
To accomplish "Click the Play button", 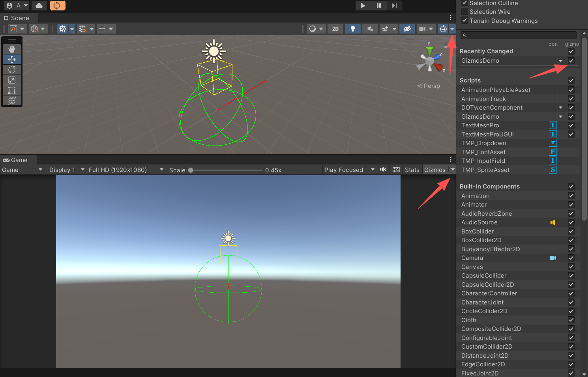I will click(x=363, y=5).
